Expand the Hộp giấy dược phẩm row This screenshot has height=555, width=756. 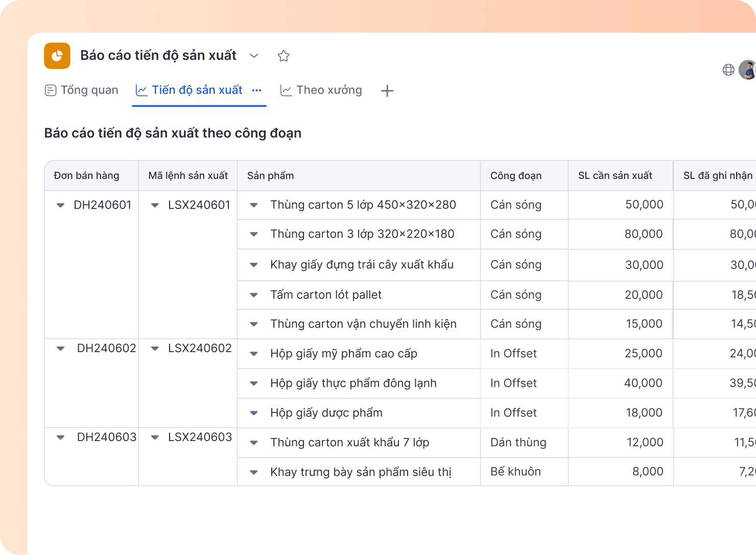[x=254, y=413]
